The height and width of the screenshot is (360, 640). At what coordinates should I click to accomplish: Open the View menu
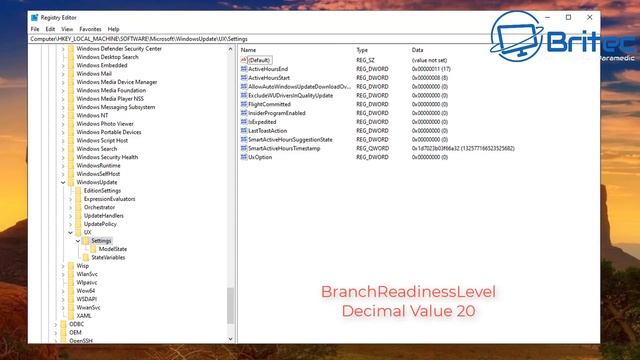pos(67,29)
